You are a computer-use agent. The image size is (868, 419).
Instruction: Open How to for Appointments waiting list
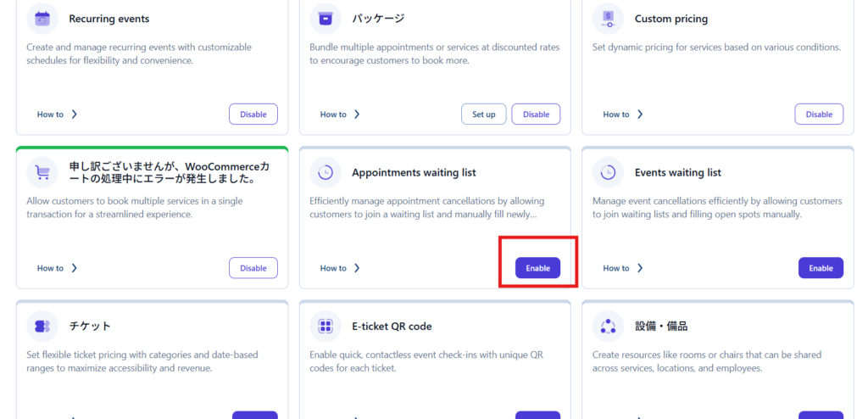(x=340, y=268)
